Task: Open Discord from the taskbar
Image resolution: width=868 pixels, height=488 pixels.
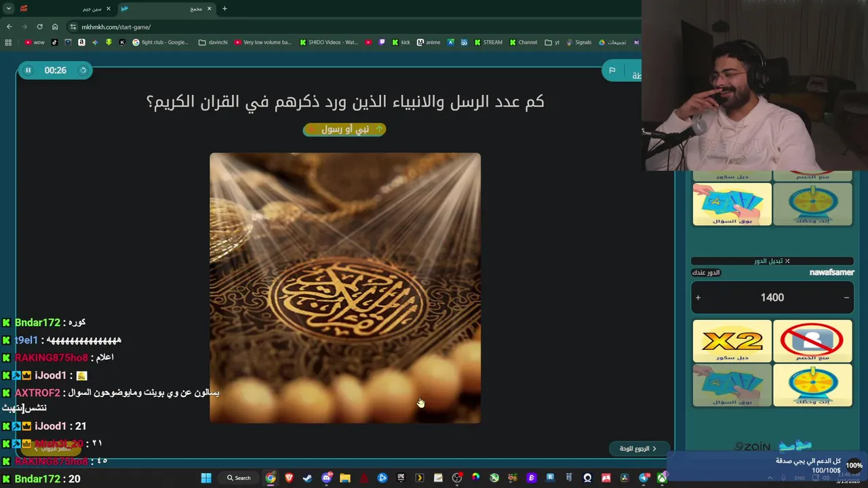Action: point(327,478)
